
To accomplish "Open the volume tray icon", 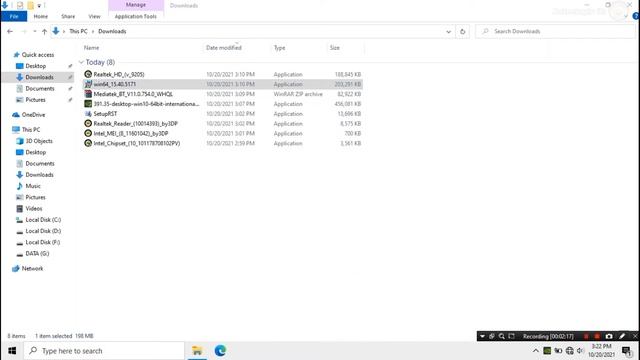I will (x=580, y=351).
